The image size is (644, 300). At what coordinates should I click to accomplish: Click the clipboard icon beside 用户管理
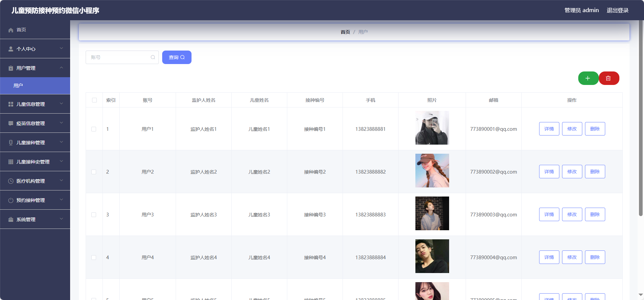[11, 68]
